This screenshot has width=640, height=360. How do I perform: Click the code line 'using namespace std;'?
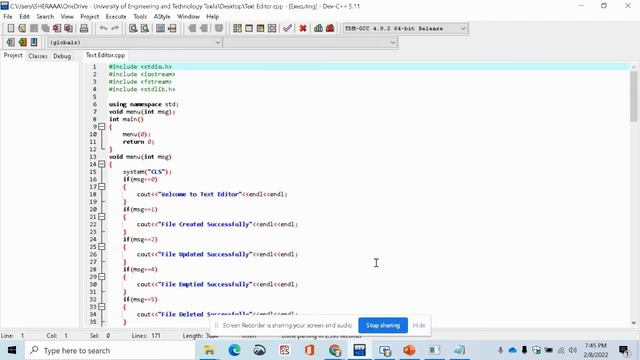click(143, 104)
